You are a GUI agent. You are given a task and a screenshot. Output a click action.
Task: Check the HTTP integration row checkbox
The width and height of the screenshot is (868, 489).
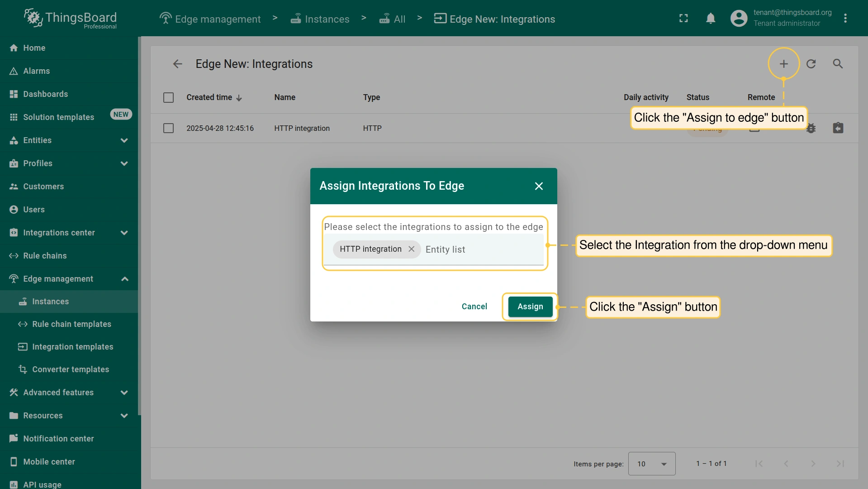coord(168,128)
